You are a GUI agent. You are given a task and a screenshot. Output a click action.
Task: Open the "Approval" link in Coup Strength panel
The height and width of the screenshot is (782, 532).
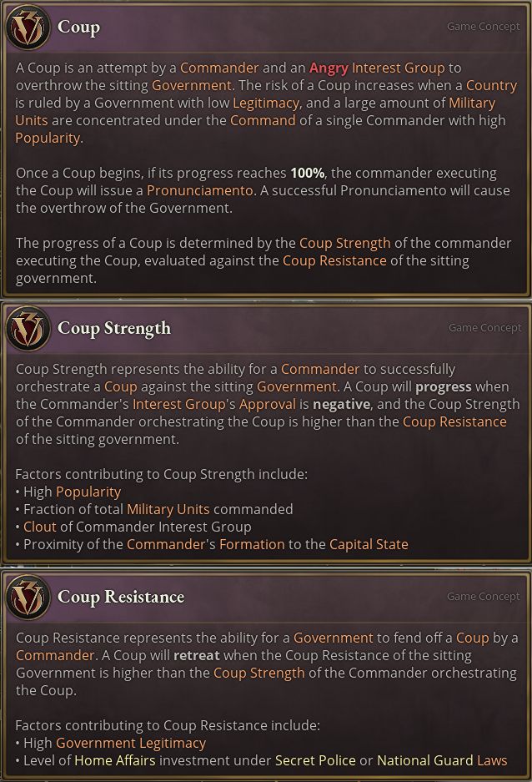tap(267, 404)
